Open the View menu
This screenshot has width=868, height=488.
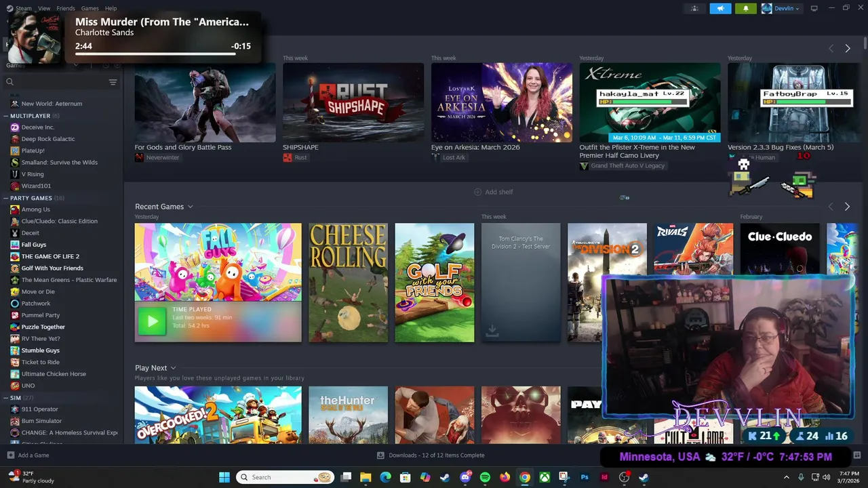44,8
